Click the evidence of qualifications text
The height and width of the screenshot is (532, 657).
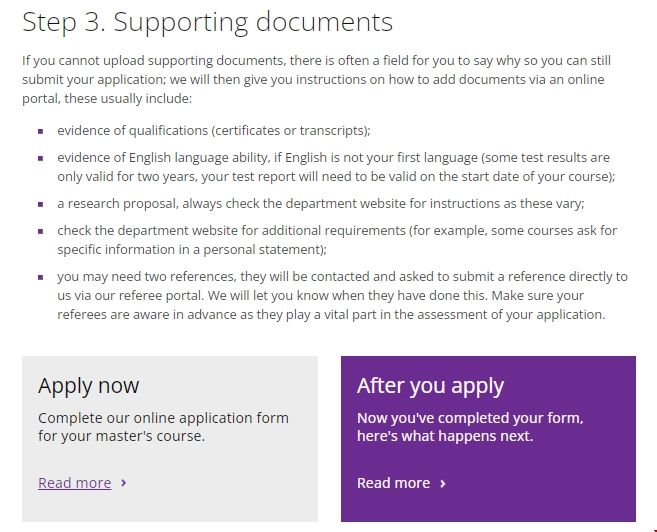click(x=213, y=131)
